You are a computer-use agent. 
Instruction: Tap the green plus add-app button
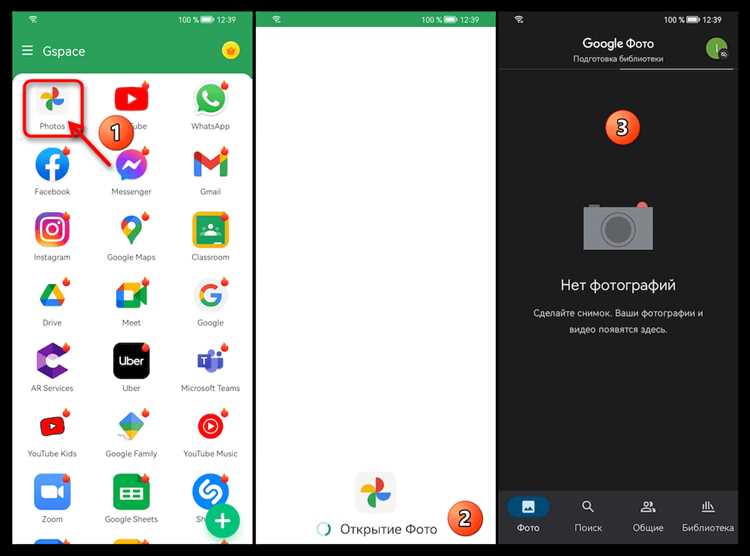pos(222,521)
